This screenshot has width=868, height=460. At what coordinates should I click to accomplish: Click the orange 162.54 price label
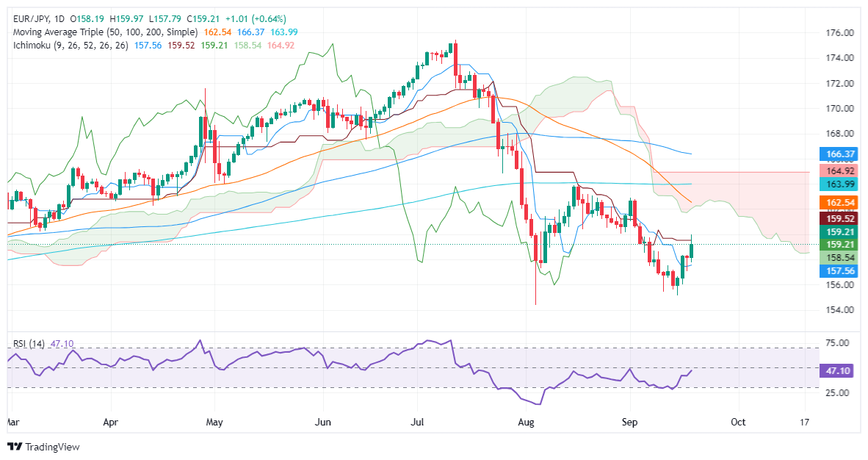click(840, 203)
